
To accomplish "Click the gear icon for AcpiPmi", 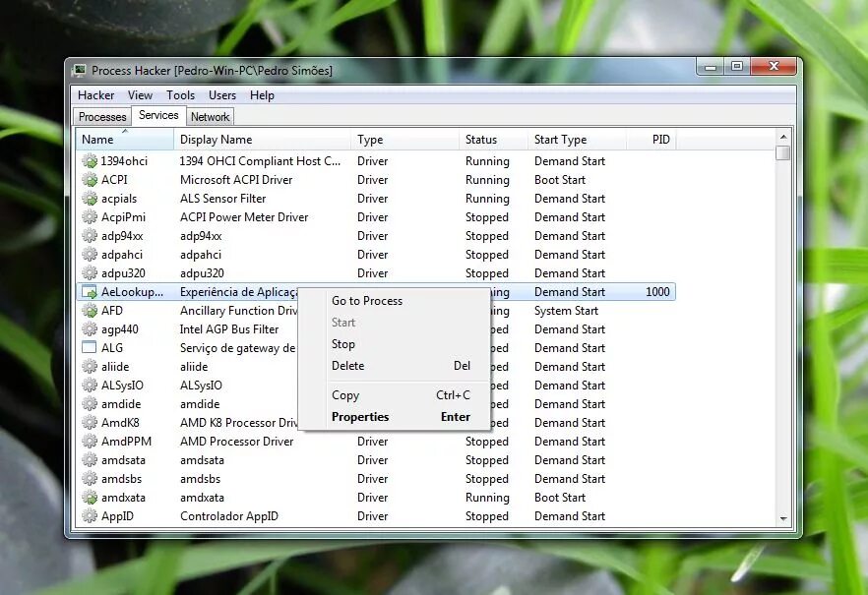I will pos(90,217).
